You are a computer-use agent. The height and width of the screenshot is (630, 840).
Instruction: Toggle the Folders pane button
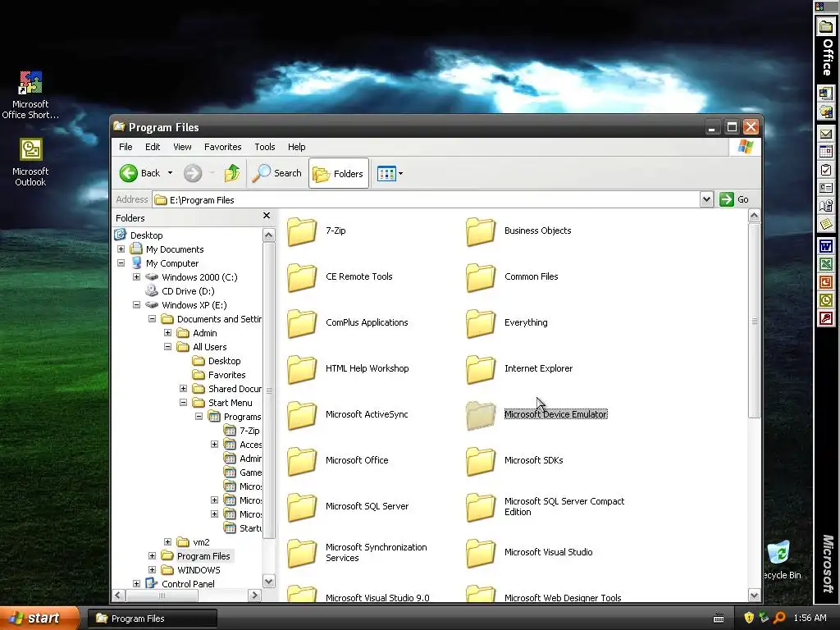click(x=339, y=173)
